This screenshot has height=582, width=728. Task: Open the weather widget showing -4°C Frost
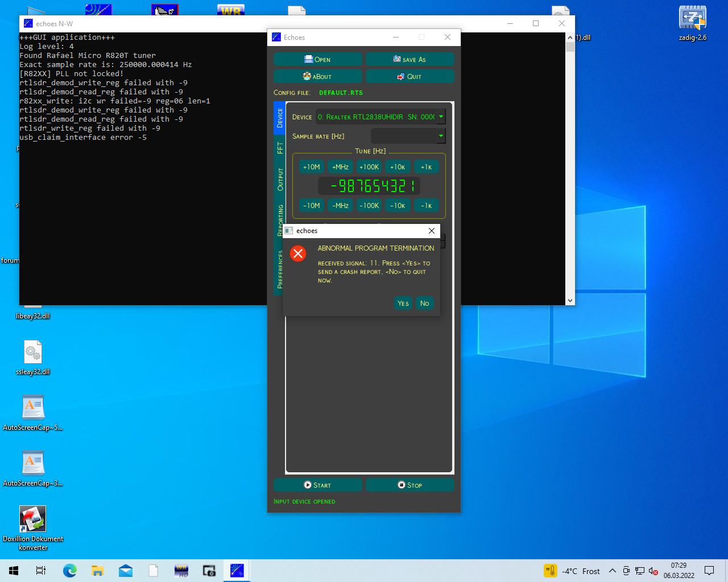point(572,571)
